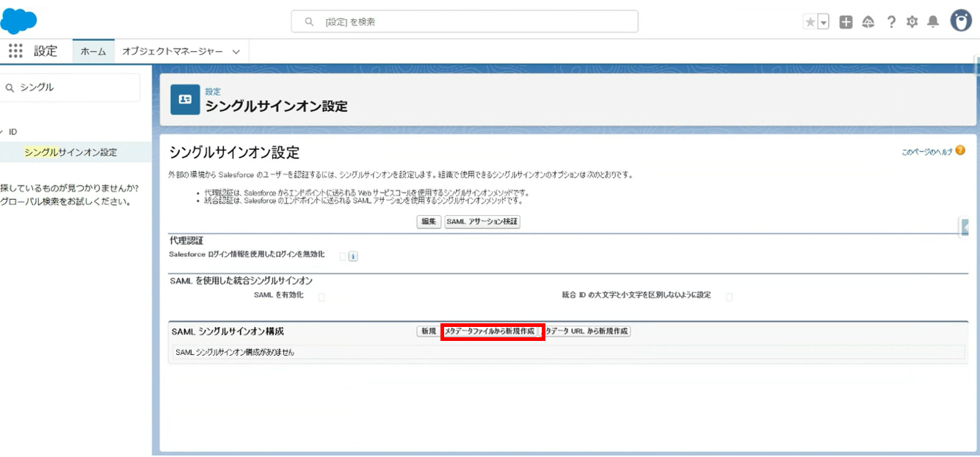Screen dimensions: 980x457
Task: Open the Trailhead guidance icon
Action: coord(868,22)
